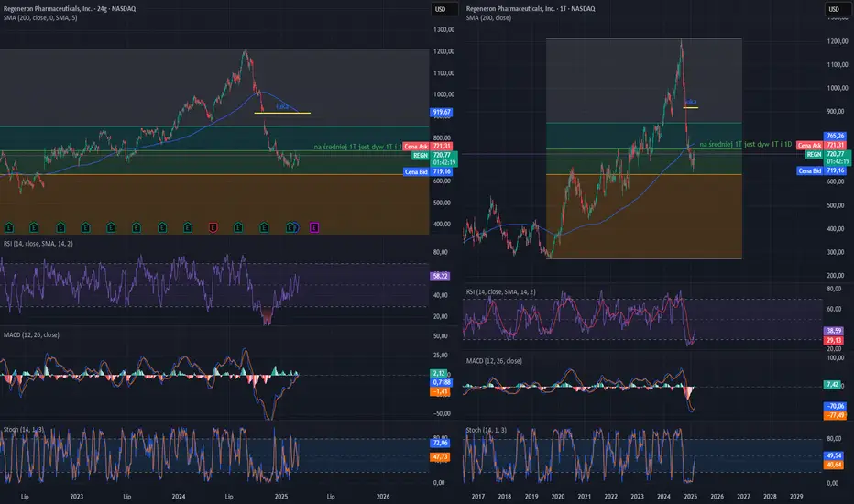Click the Cena Ask price label on left chart
The image size is (854, 504).
[413, 145]
